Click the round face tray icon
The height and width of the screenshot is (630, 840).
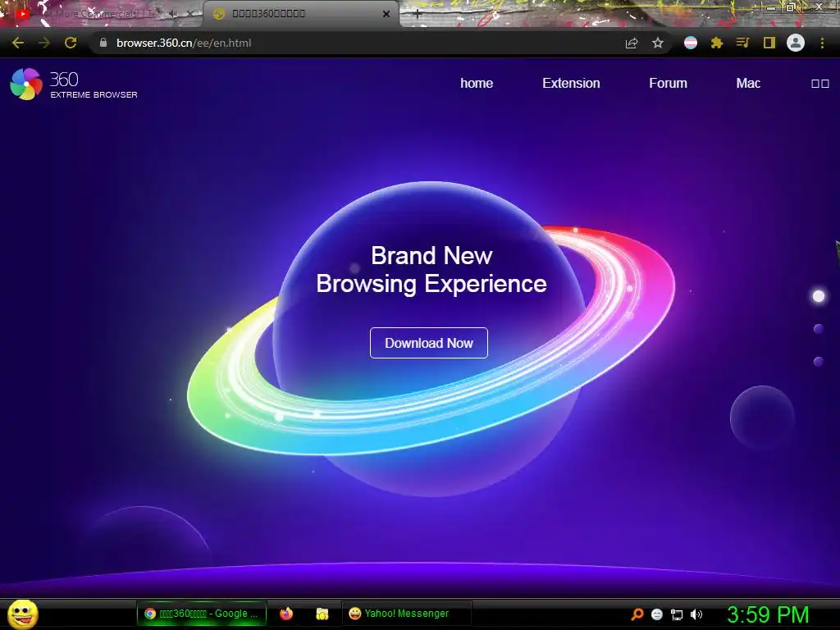click(x=657, y=614)
